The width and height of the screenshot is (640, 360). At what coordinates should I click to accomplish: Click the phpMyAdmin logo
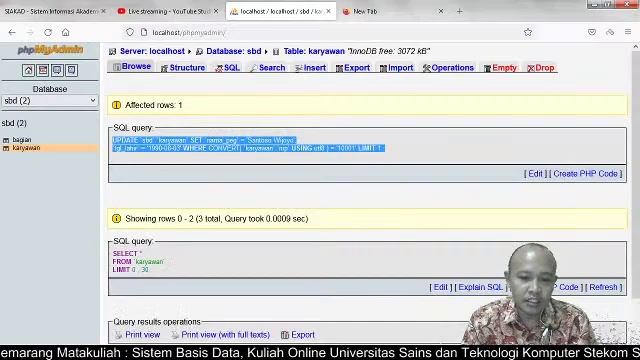[x=50, y=50]
